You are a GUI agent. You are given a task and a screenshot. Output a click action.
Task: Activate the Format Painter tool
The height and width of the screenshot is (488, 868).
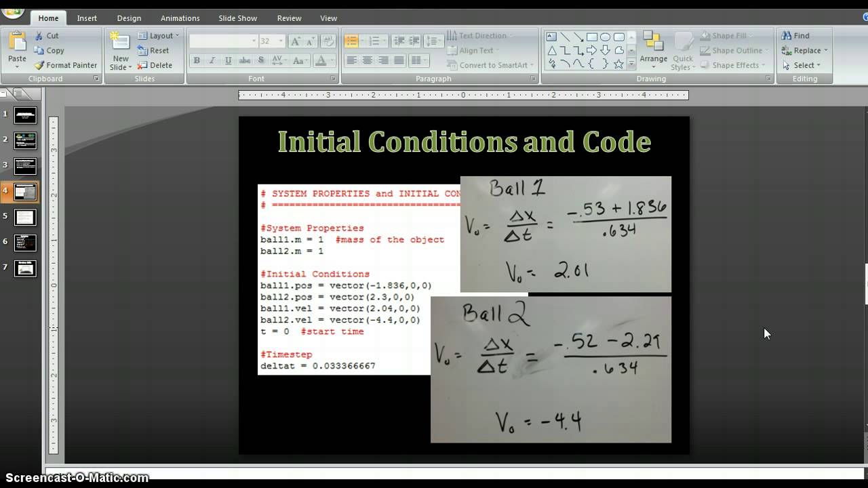point(66,65)
